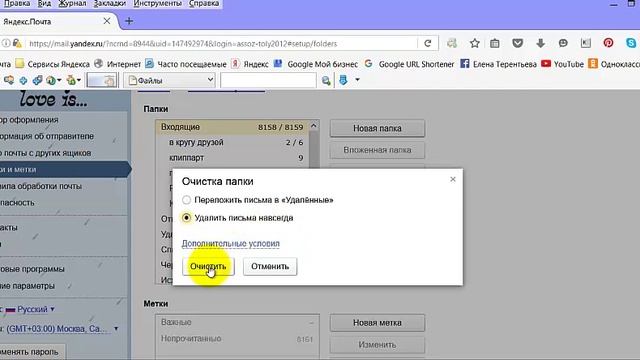640x360 pixels.
Task: Click the chat smiley toolbar icon
Action: pos(563,43)
